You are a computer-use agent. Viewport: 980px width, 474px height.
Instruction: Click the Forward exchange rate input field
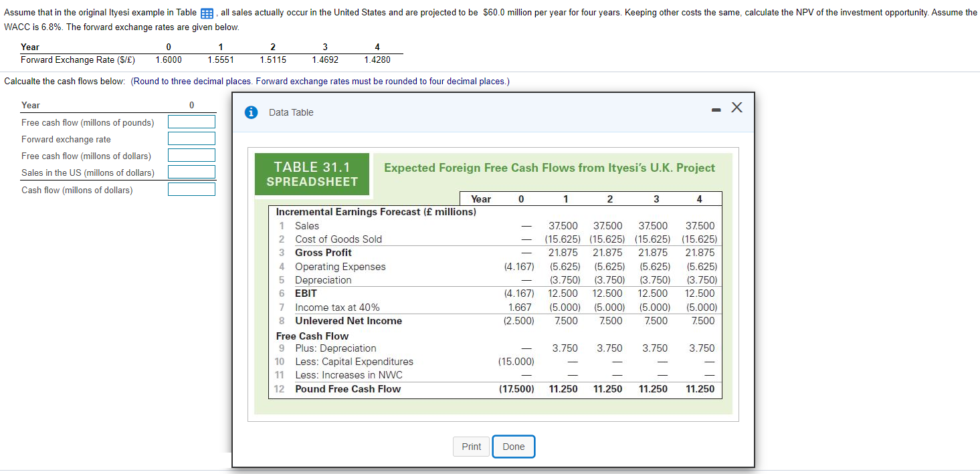click(191, 138)
